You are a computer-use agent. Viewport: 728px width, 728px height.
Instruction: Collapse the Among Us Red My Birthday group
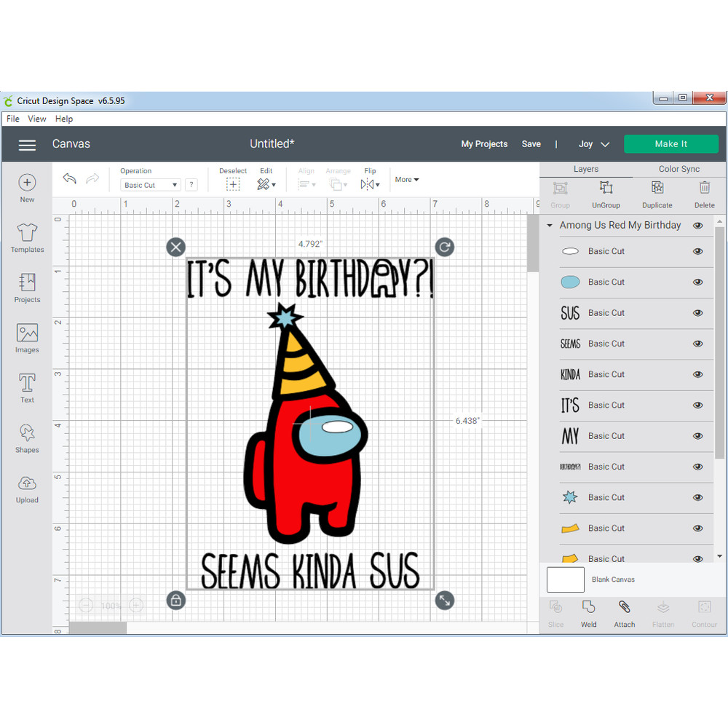[x=550, y=226]
